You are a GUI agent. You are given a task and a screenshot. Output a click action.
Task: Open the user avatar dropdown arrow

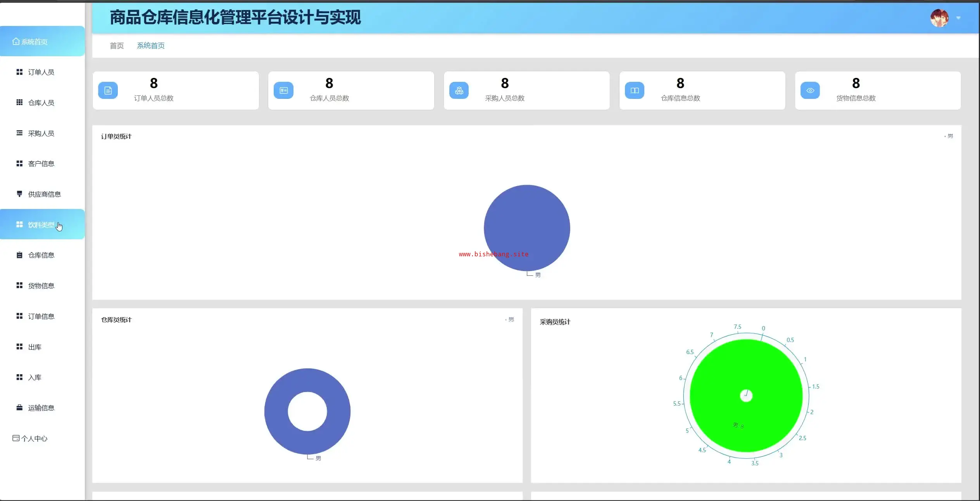(x=958, y=18)
